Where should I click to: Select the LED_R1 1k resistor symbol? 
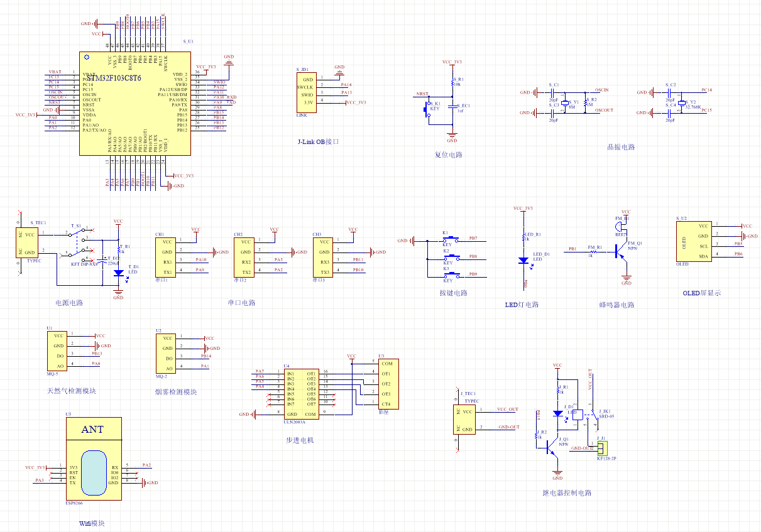[x=523, y=237]
